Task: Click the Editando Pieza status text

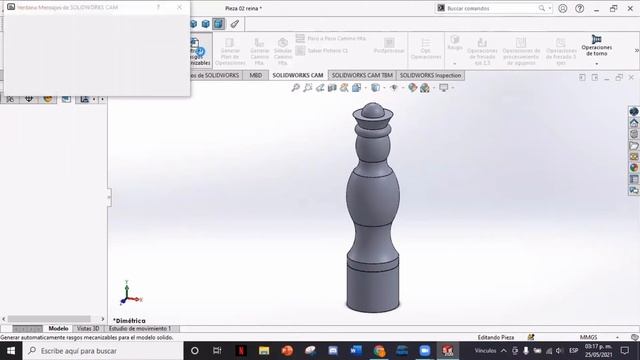Action: tap(496, 338)
